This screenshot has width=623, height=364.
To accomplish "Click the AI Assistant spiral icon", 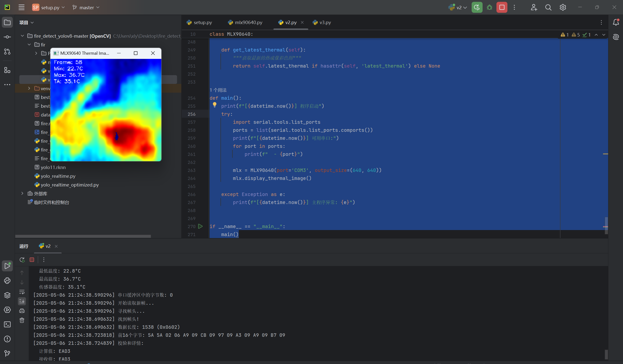I will [x=616, y=37].
